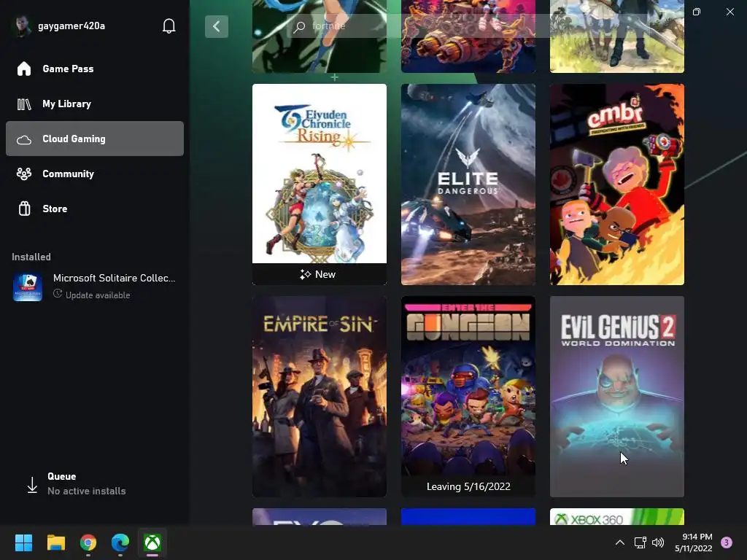
Task: Open the notifications bell
Action: tap(169, 26)
